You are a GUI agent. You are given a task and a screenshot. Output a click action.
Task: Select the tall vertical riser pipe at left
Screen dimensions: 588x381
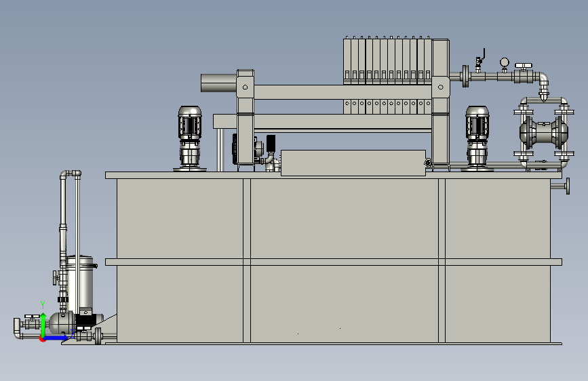coord(62,218)
